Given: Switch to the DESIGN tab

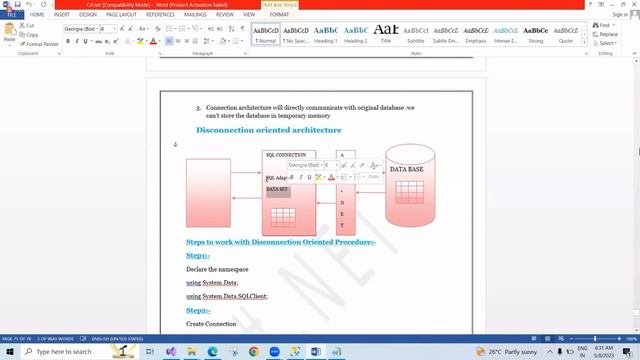Looking at the screenshot, I should click(x=88, y=15).
